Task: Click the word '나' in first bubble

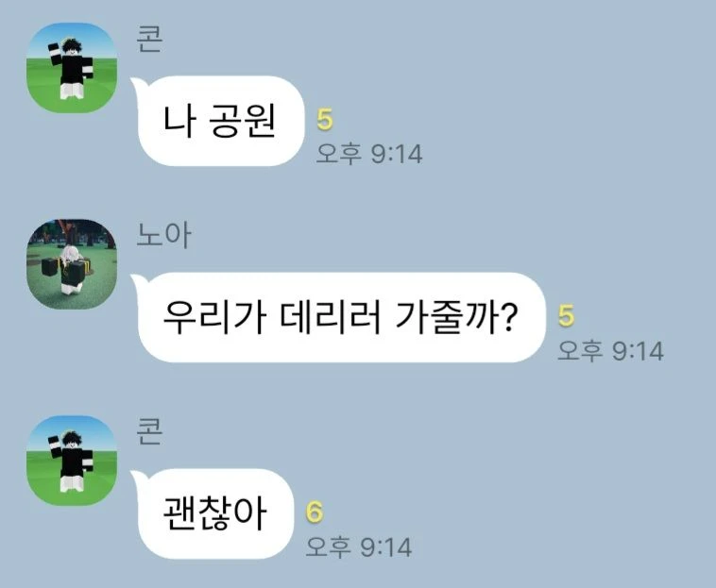Action: coord(179,122)
